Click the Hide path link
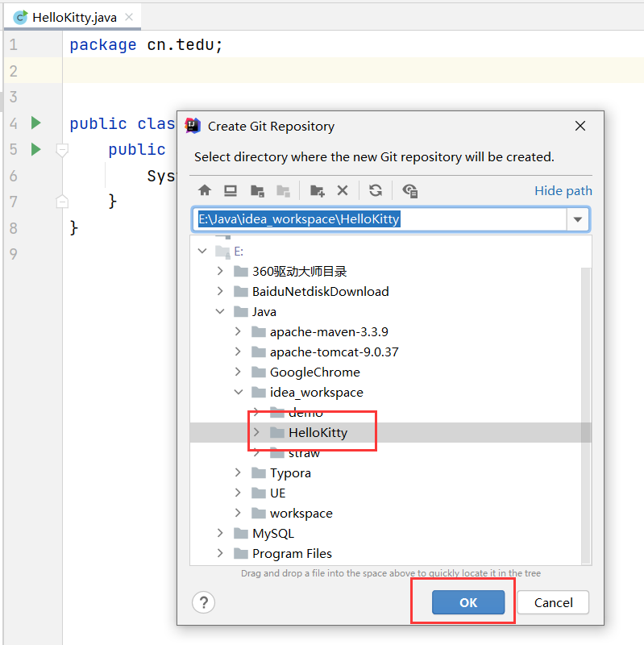644x645 pixels. (563, 191)
